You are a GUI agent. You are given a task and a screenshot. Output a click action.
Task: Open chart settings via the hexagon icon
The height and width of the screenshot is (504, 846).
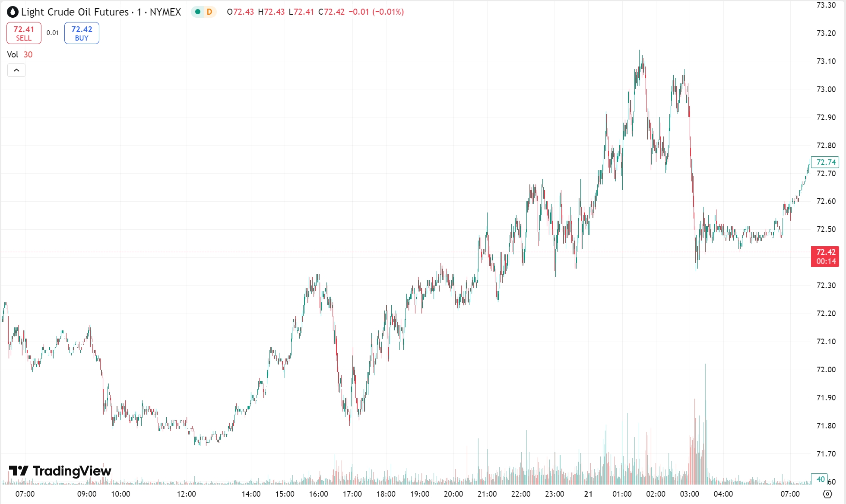828,494
